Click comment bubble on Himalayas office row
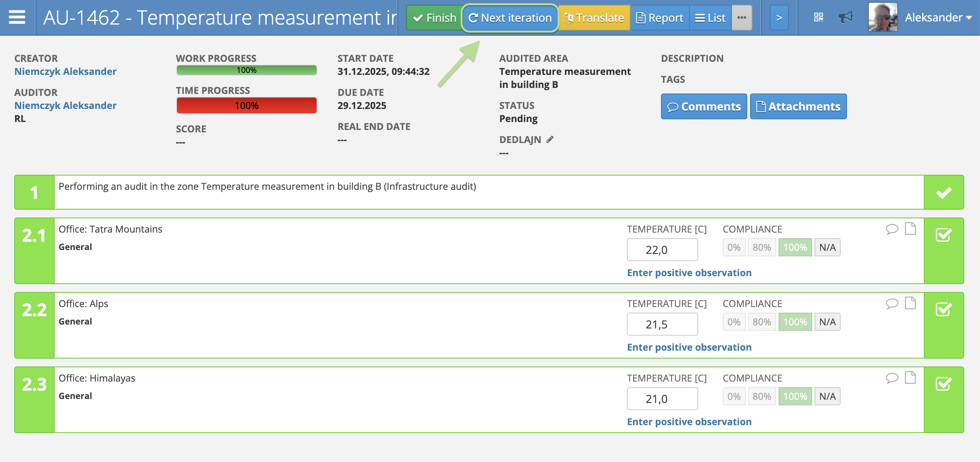Image resolution: width=980 pixels, height=462 pixels. pos(892,378)
